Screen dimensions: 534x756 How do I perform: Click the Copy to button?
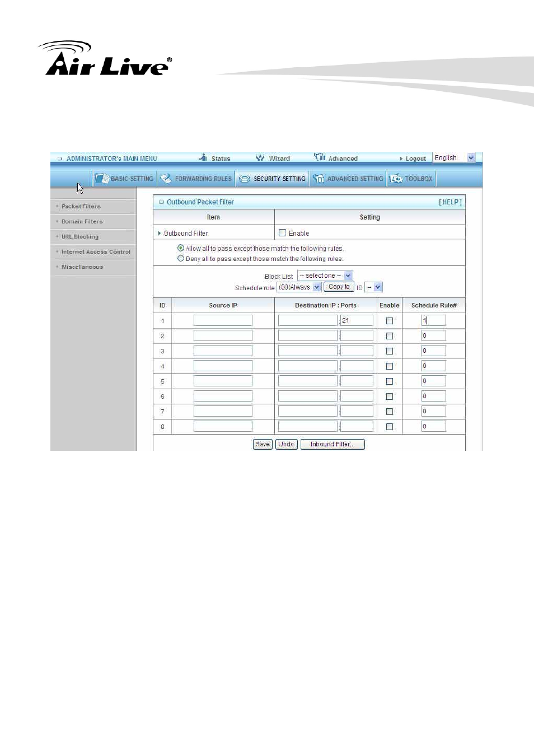click(x=339, y=287)
